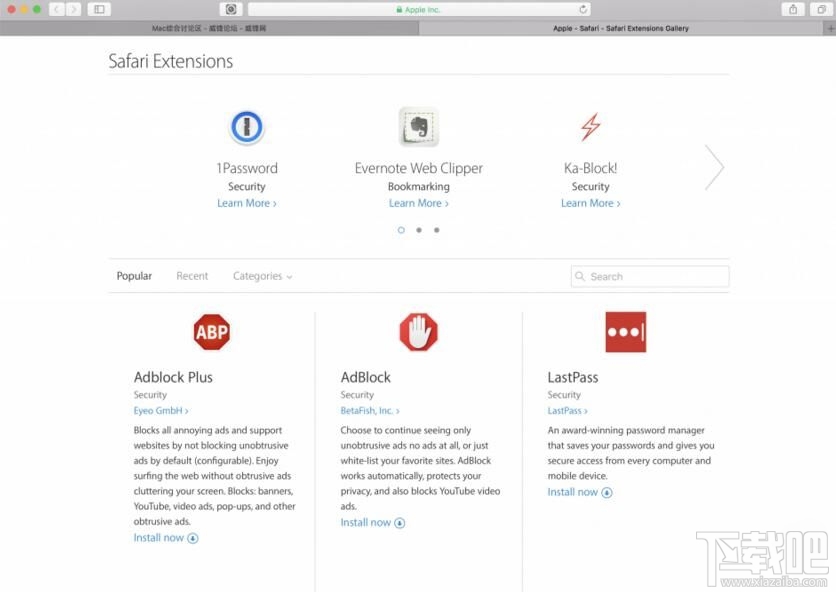Click the LastPass red icon

625,332
